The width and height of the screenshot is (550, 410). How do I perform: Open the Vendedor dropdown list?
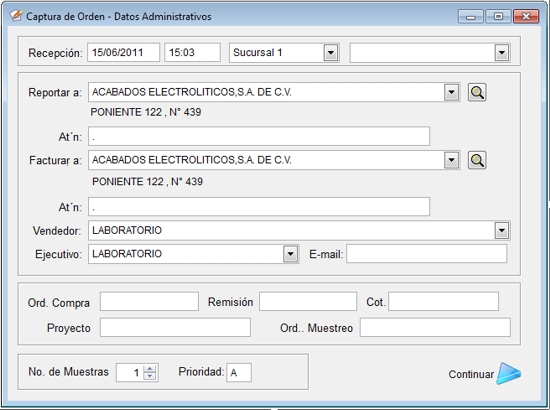(502, 230)
